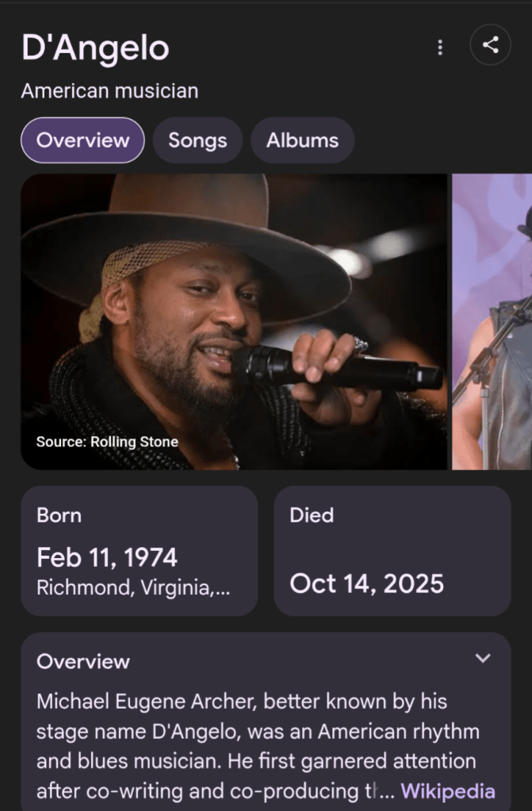This screenshot has height=811, width=532.
Task: Tap the Source: Rolling Stone credit
Action: coord(107,442)
